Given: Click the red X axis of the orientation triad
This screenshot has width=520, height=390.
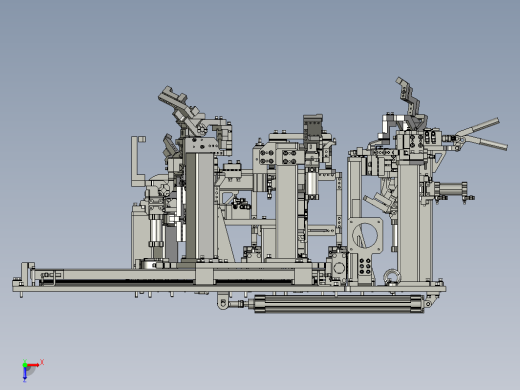Looking at the screenshot, I should [x=34, y=365].
